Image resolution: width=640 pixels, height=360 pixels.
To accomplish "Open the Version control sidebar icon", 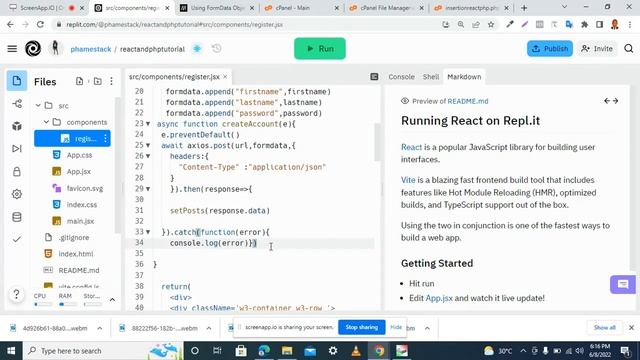I will click(x=17, y=104).
